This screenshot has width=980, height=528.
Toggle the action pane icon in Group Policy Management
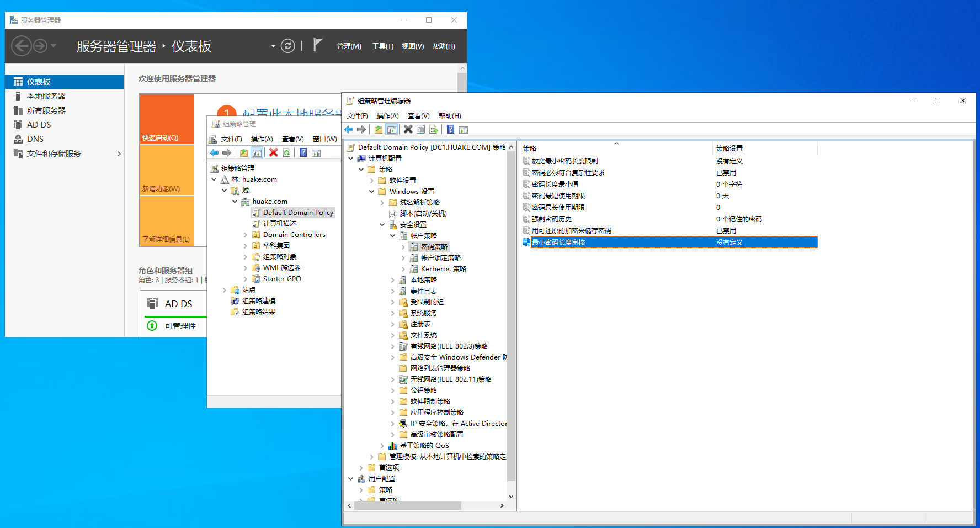tap(316, 153)
